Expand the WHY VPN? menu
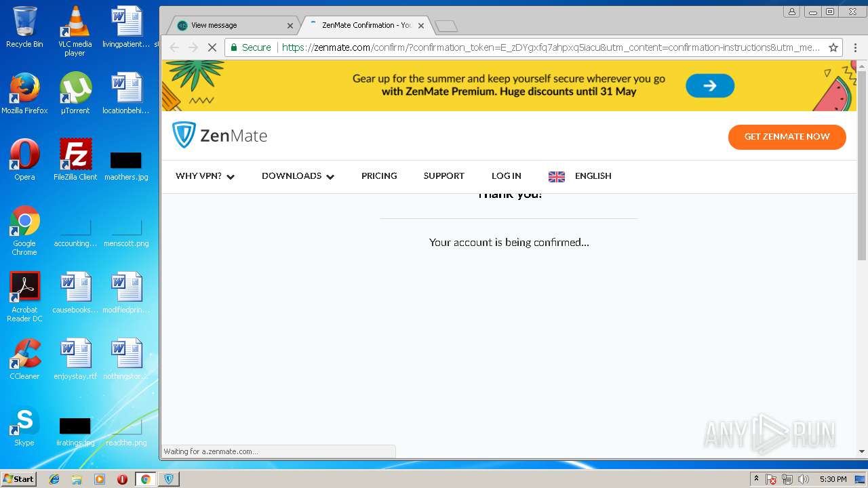The width and height of the screenshot is (868, 488). pyautogui.click(x=205, y=176)
